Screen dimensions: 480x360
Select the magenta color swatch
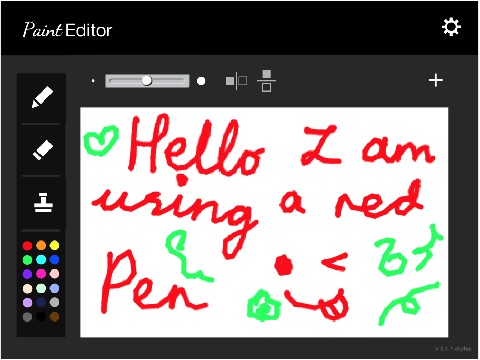point(41,274)
